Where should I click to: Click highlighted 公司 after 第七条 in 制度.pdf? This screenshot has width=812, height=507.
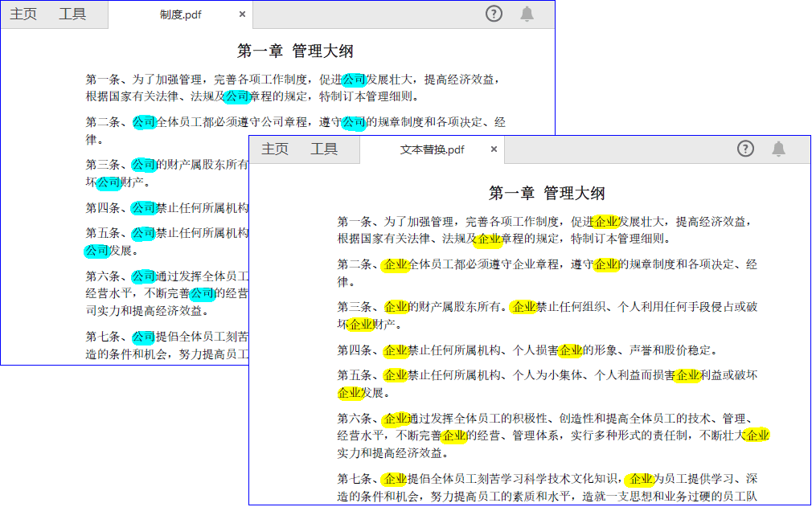(x=144, y=337)
